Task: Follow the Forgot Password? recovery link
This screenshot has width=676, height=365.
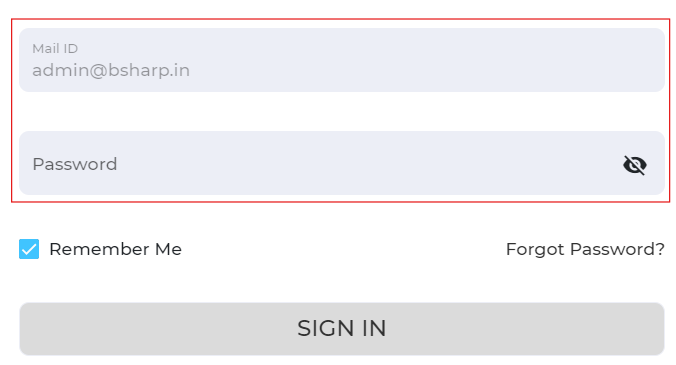Action: 585,249
